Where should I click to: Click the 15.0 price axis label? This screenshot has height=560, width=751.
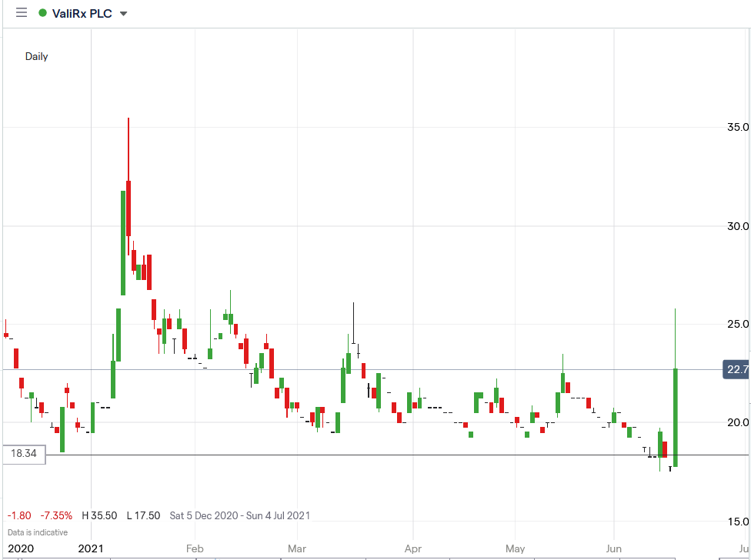738,522
